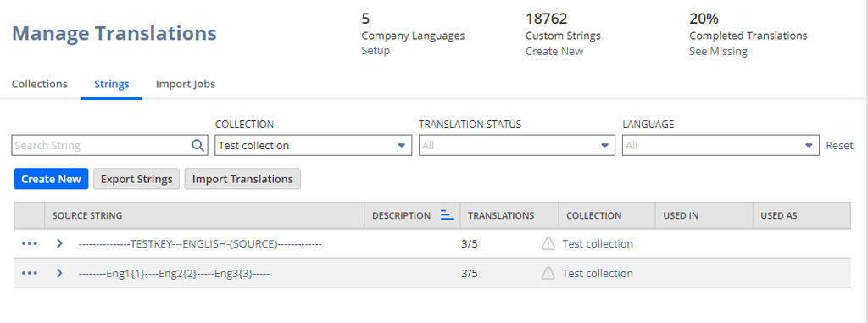Select the Strings tab
Image resolution: width=868 pixels, height=323 pixels.
(x=112, y=84)
